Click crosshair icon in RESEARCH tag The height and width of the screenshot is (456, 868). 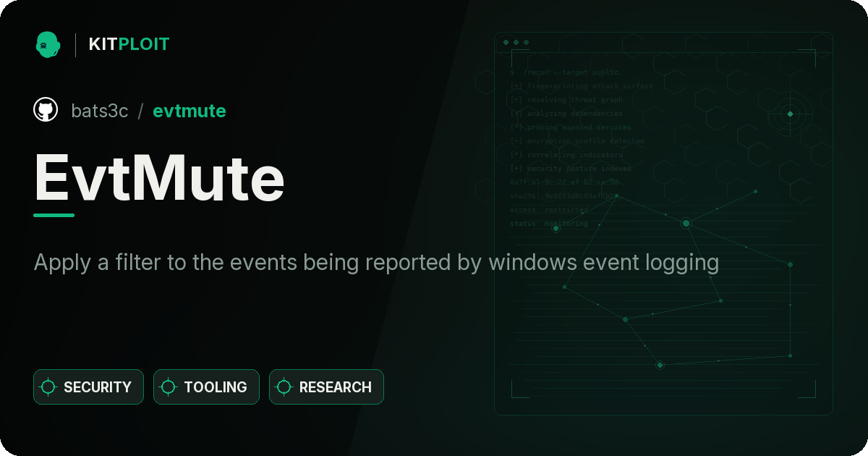[x=284, y=387]
